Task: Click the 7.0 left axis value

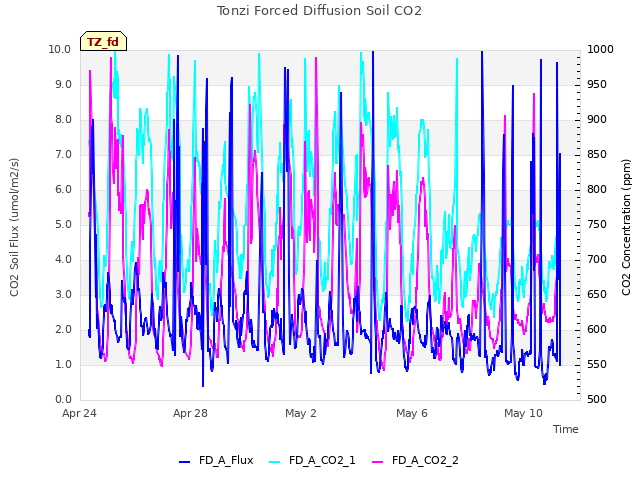Action: point(63,155)
